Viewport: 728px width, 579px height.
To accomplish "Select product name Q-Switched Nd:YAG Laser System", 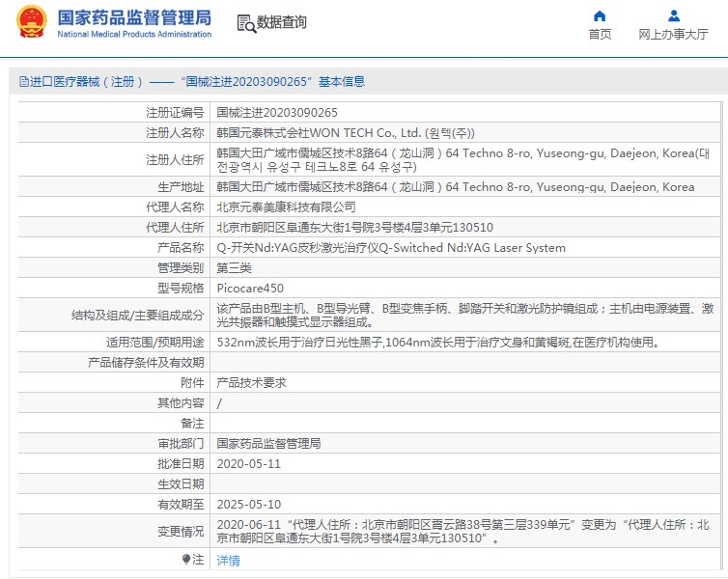I will (391, 248).
